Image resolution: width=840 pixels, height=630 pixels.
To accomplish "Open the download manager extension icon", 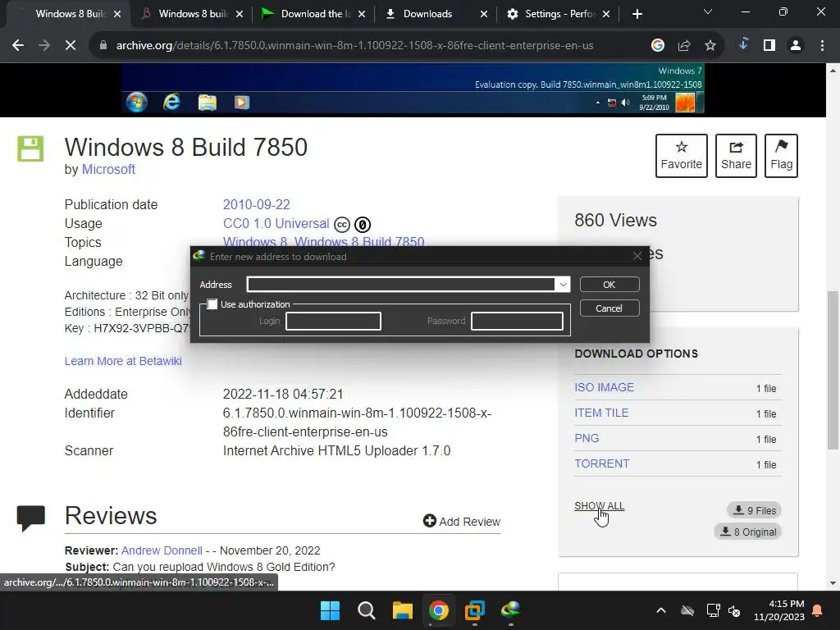I will (x=743, y=45).
